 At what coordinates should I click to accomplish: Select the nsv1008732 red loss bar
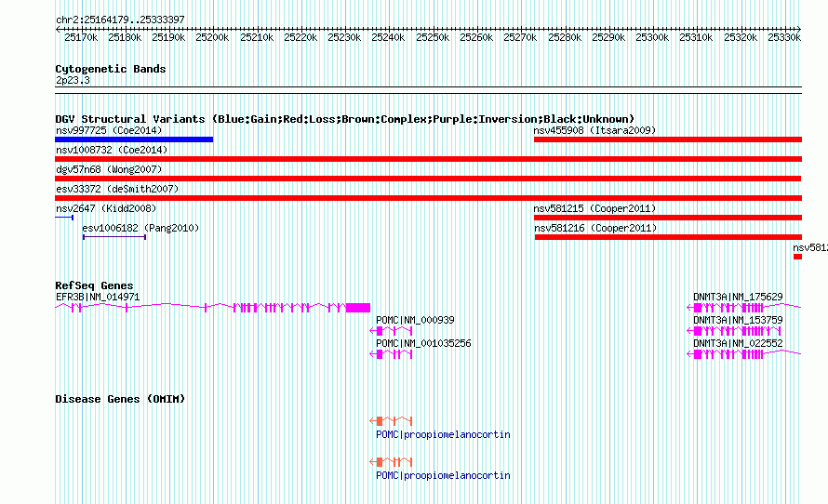[x=428, y=159]
